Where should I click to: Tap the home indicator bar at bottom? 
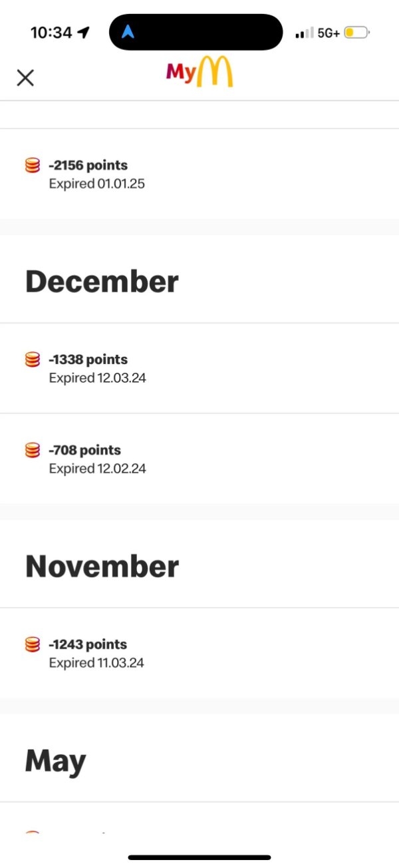(x=199, y=857)
